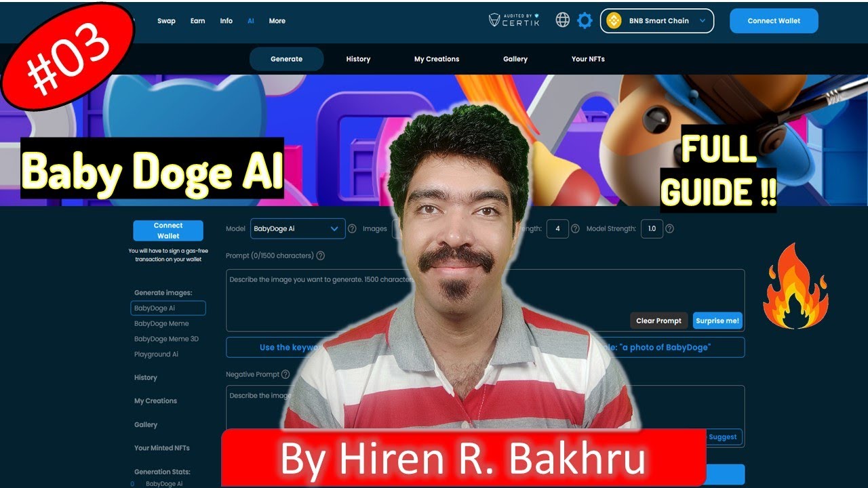
Task: Open the settings gear icon
Action: (585, 20)
